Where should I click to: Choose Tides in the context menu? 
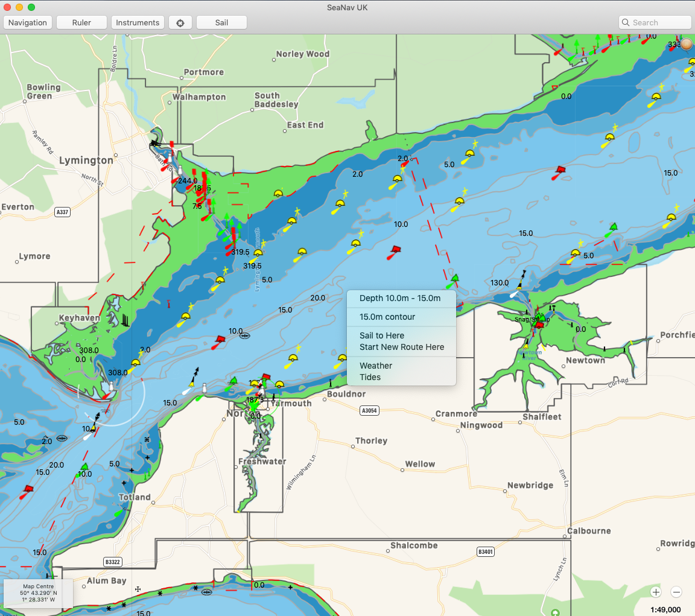(x=370, y=377)
